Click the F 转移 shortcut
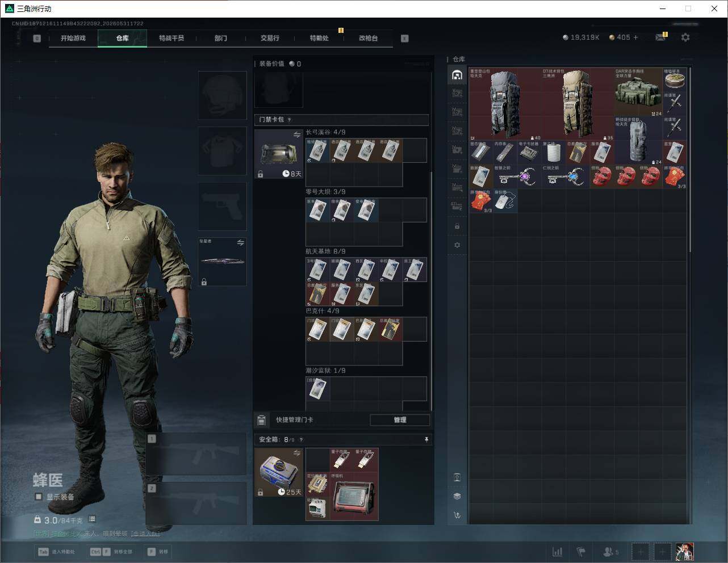This screenshot has height=563, width=728. [x=158, y=552]
